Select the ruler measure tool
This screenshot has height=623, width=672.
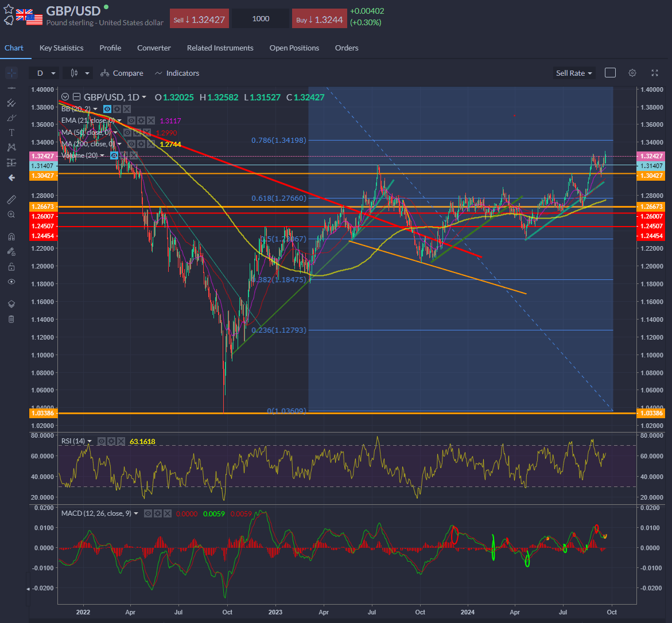click(x=11, y=199)
